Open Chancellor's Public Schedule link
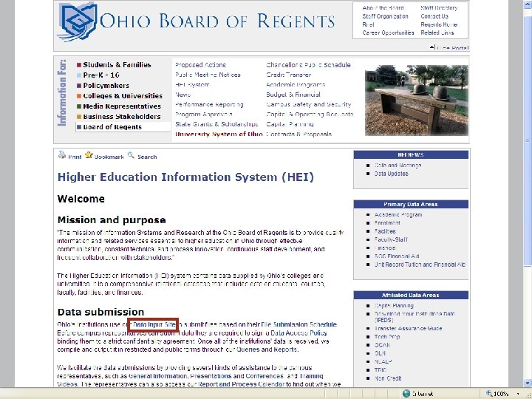Image resolution: width=532 pixels, height=399 pixels. [x=308, y=65]
